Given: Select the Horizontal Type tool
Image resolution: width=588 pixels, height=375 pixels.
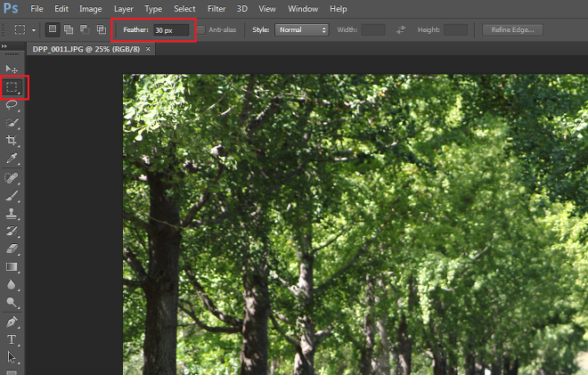Looking at the screenshot, I should pos(12,339).
